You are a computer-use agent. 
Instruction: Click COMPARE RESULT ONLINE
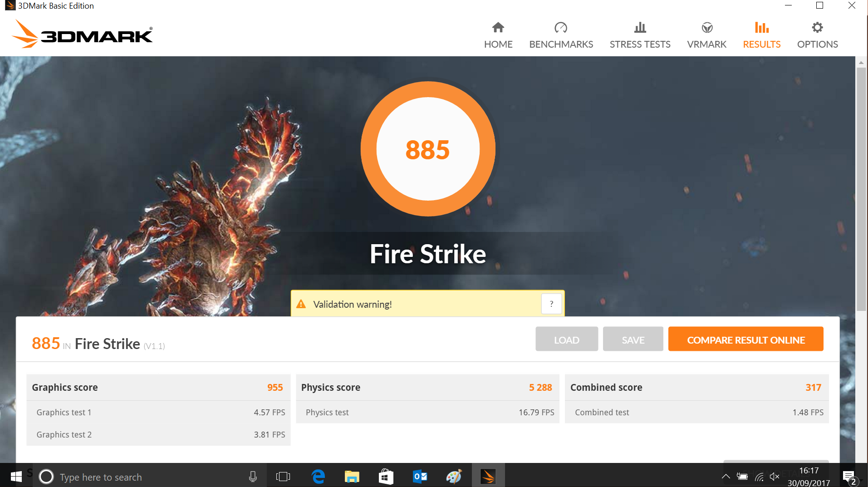coord(745,339)
